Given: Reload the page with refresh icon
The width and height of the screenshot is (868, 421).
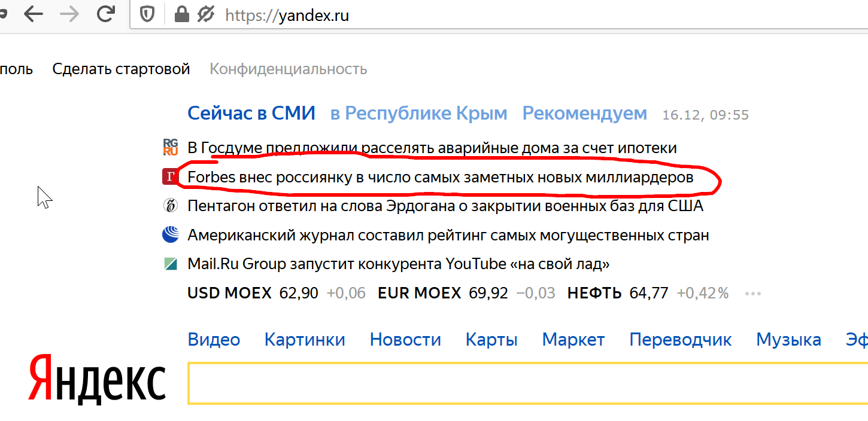Looking at the screenshot, I should [x=106, y=14].
